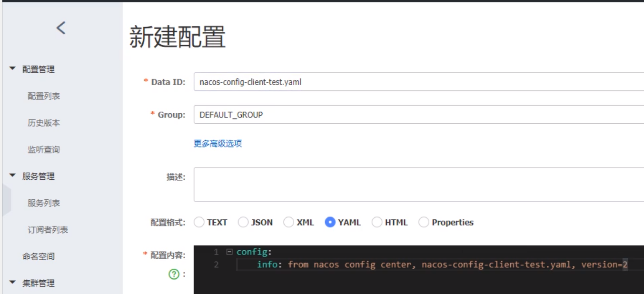This screenshot has height=294, width=644.
Task: Open the config content help question icon
Action: click(x=175, y=274)
